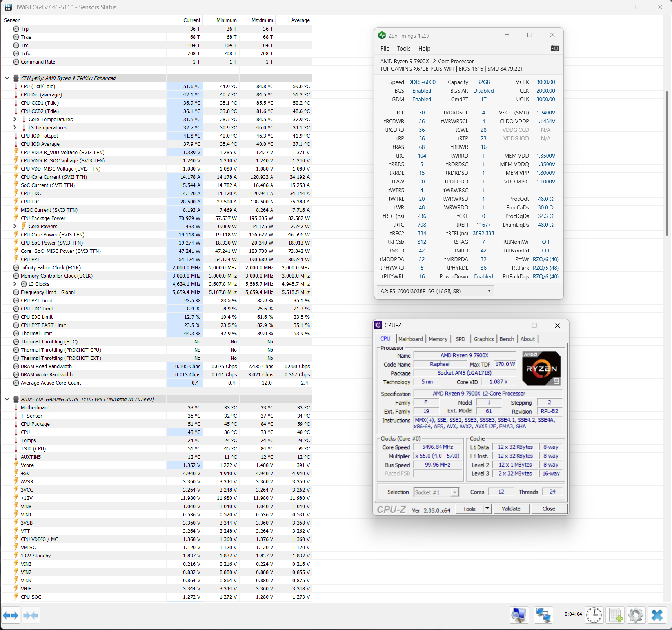Click the clock icon beside Infinity Fabric Clock (FCLK)
Image resolution: width=672 pixels, height=630 pixels.
coord(16,268)
